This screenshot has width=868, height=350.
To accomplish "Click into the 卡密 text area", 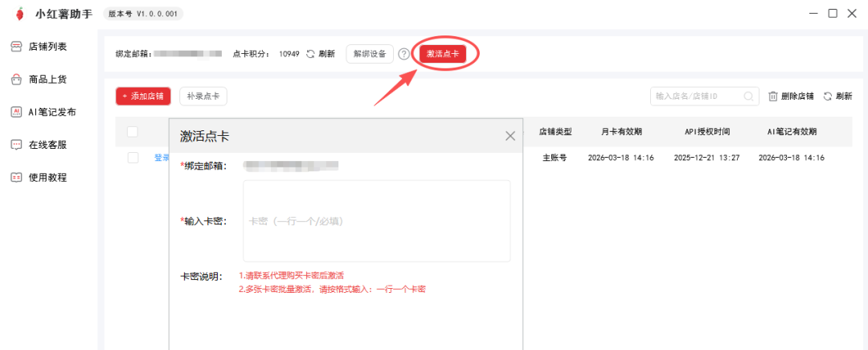I will pyautogui.click(x=376, y=221).
